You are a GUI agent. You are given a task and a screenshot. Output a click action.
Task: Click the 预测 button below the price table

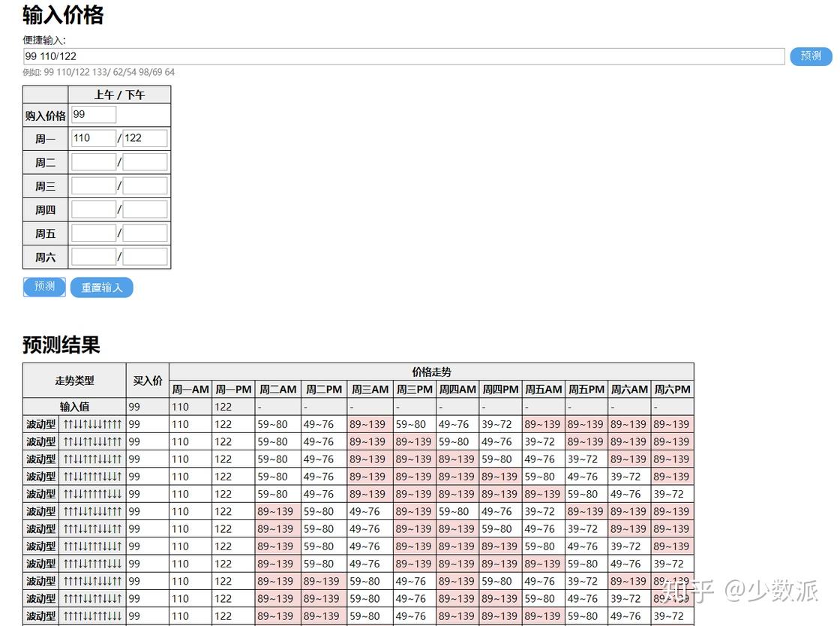(x=44, y=287)
